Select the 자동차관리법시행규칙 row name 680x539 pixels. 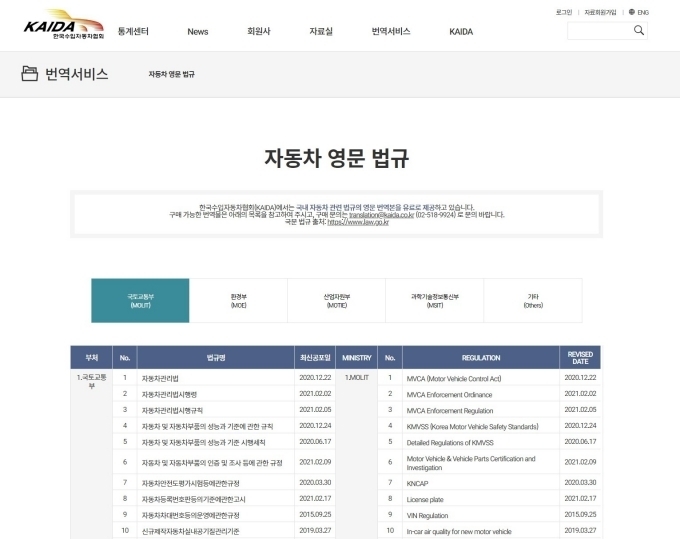coord(172,411)
